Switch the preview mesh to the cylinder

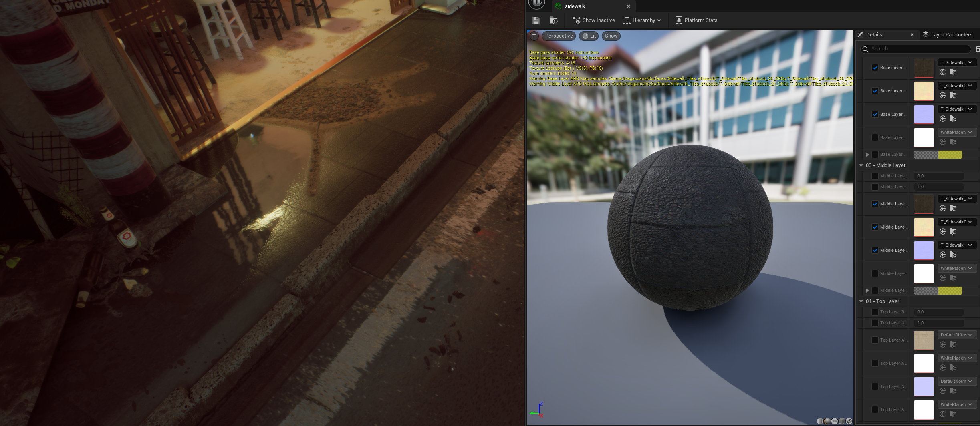(820, 421)
